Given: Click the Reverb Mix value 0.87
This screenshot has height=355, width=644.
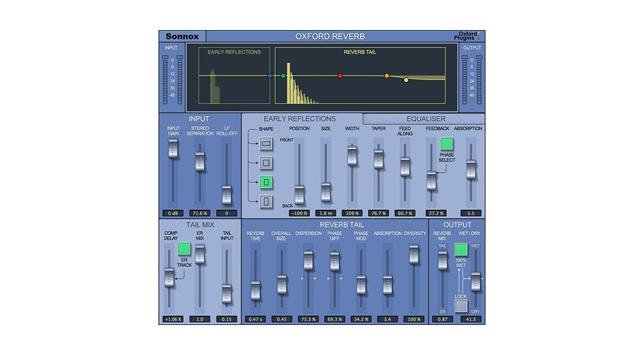Looking at the screenshot, I should [x=442, y=319].
